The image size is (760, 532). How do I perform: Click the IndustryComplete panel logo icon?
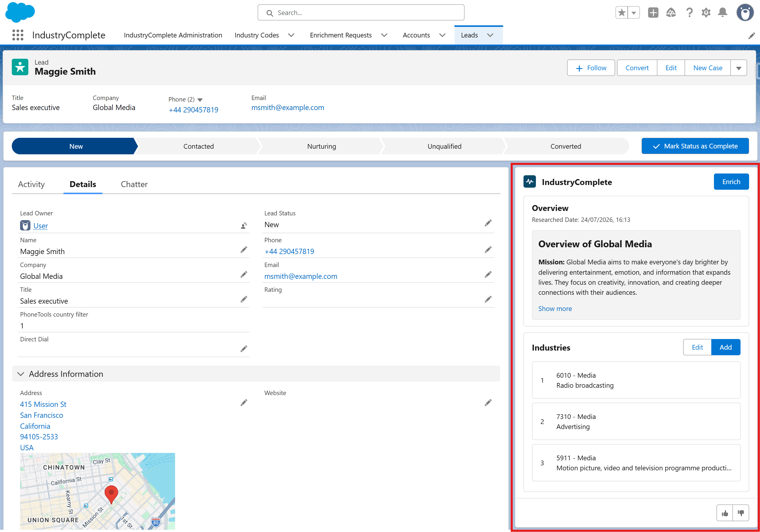tap(530, 182)
